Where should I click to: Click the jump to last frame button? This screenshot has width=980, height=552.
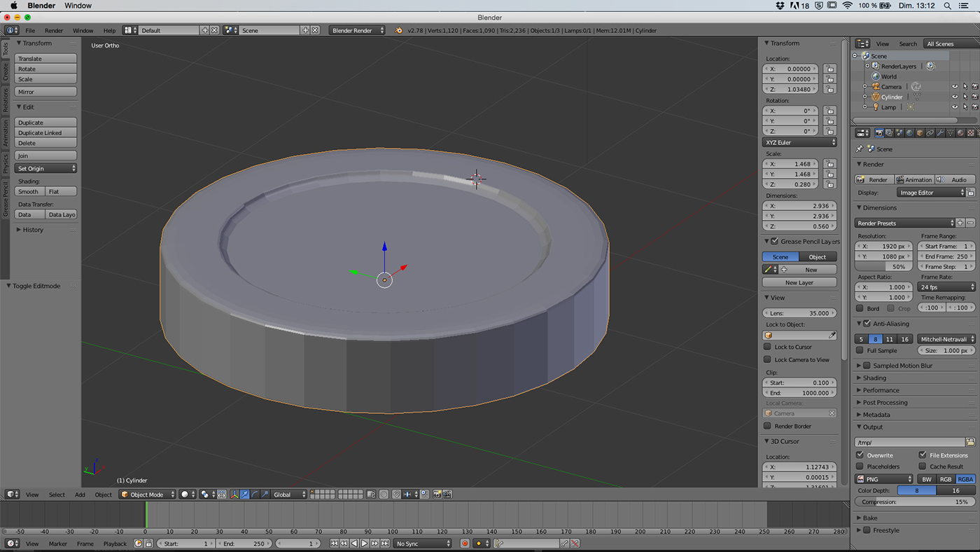[385, 544]
